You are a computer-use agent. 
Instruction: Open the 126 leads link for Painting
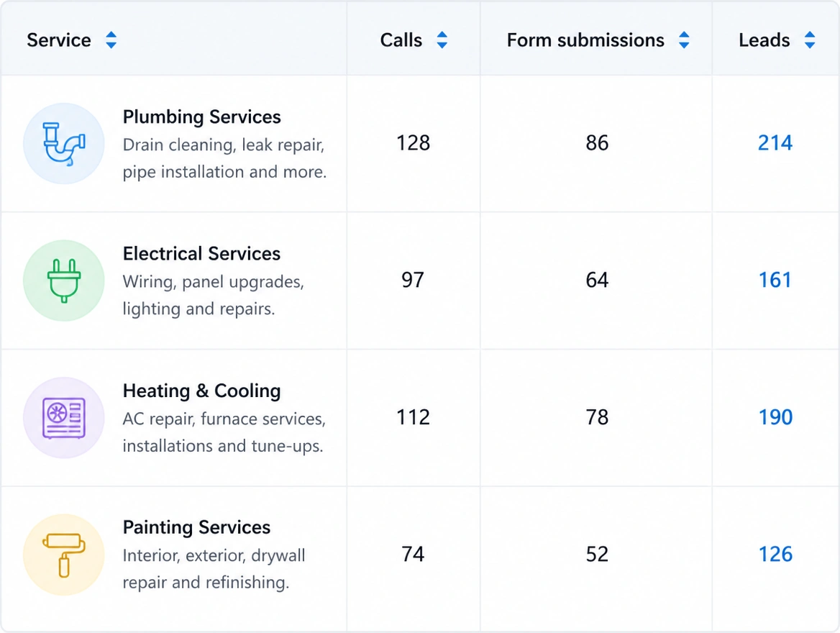click(x=775, y=554)
